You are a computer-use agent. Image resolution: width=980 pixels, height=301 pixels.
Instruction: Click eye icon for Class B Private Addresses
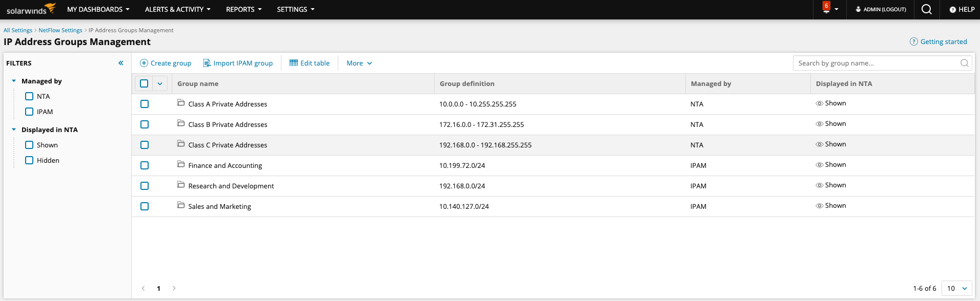[x=820, y=124]
